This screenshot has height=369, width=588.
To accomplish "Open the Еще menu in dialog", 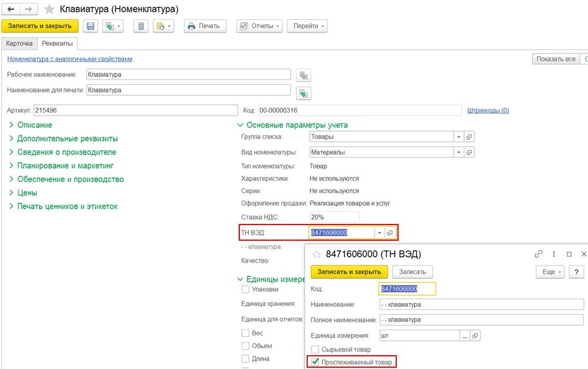I will click(x=551, y=271).
